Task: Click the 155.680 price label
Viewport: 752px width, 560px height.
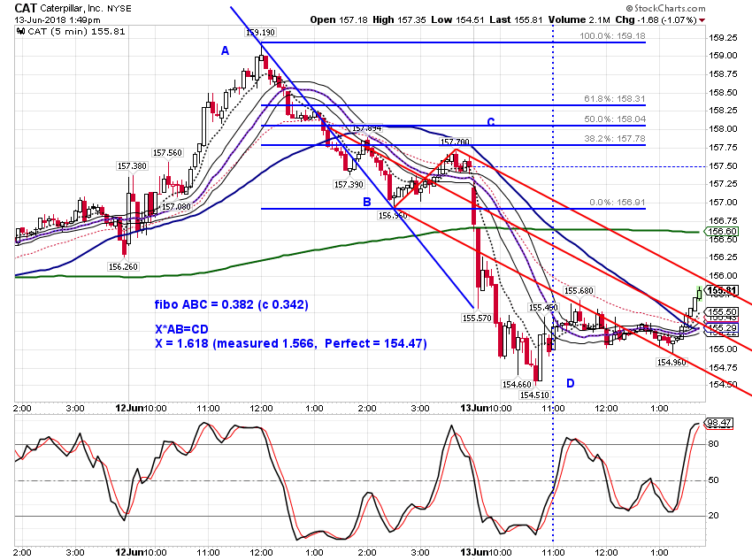Action: coord(579,290)
